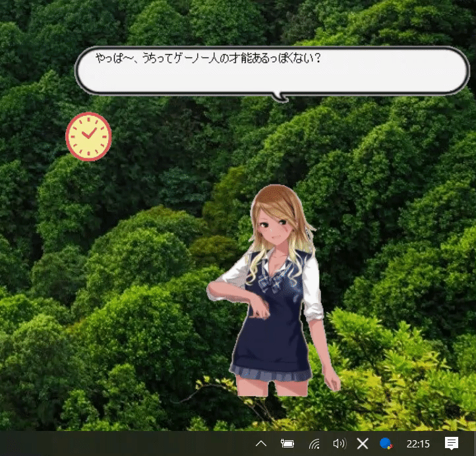The height and width of the screenshot is (456, 476).
Task: Click the tail of the speech bubble
Action: 282,98
